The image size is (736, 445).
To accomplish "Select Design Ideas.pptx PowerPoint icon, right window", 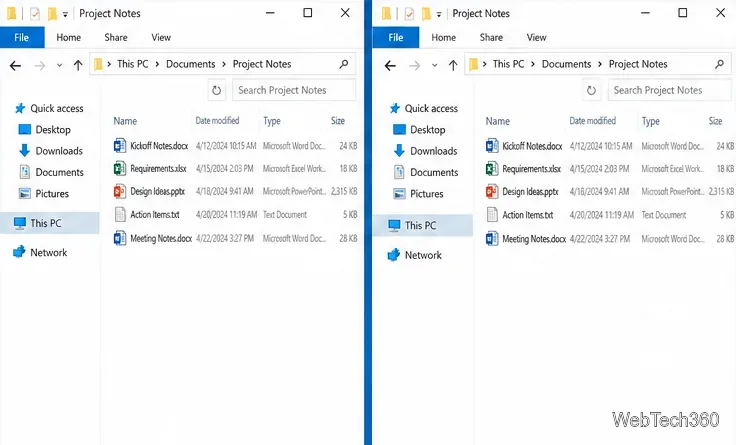I will (x=492, y=191).
